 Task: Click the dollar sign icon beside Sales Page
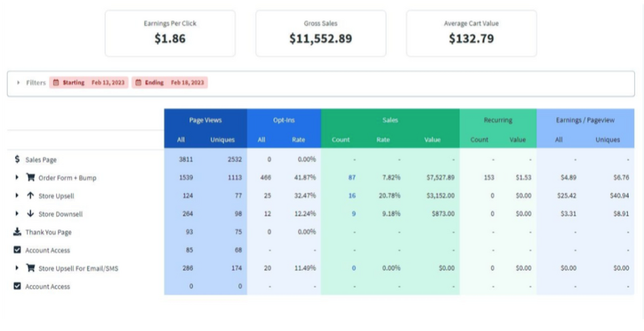coord(17,160)
